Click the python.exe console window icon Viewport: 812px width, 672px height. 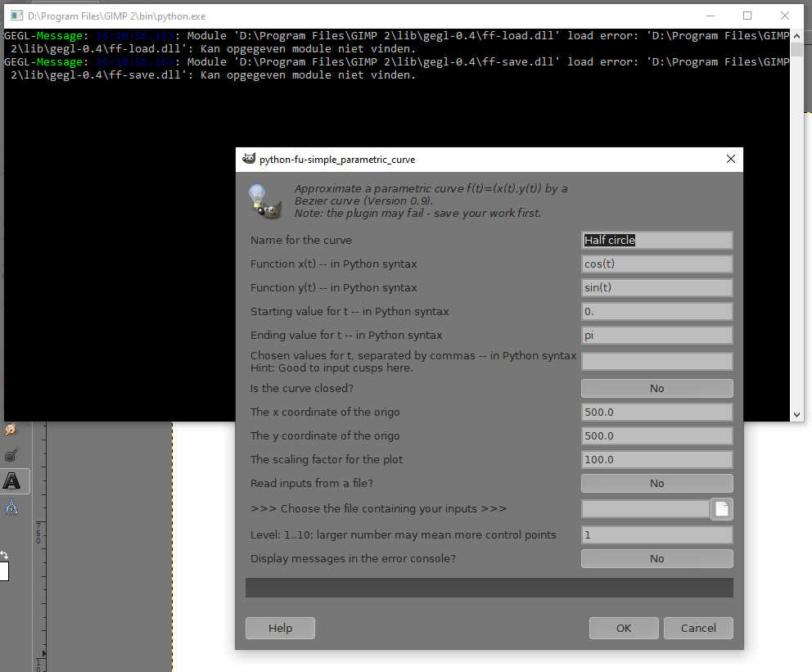tap(16, 16)
